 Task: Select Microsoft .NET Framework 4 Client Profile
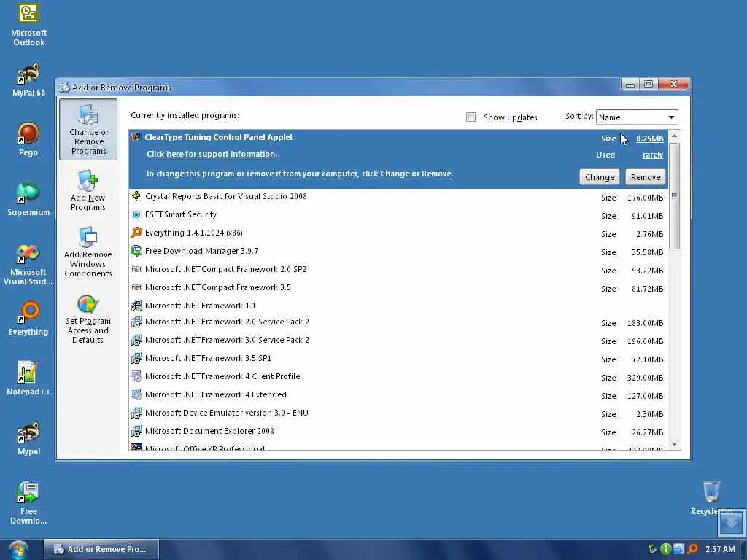398,377
